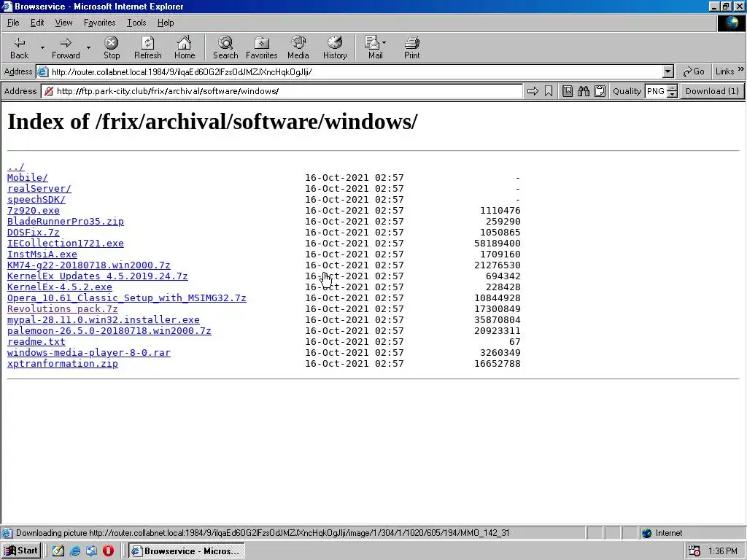Open the parent directory ../ link
This screenshot has width=747, height=560.
(x=16, y=167)
